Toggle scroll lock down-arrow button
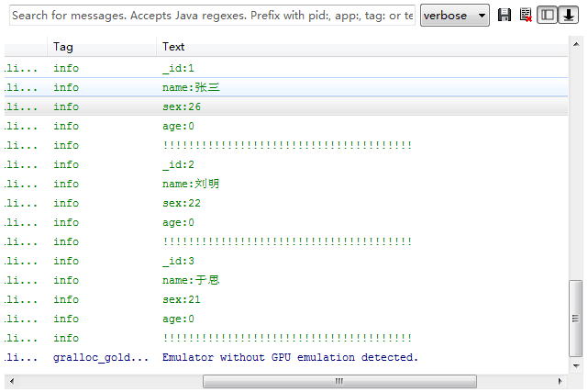The width and height of the screenshot is (588, 392). click(x=568, y=16)
